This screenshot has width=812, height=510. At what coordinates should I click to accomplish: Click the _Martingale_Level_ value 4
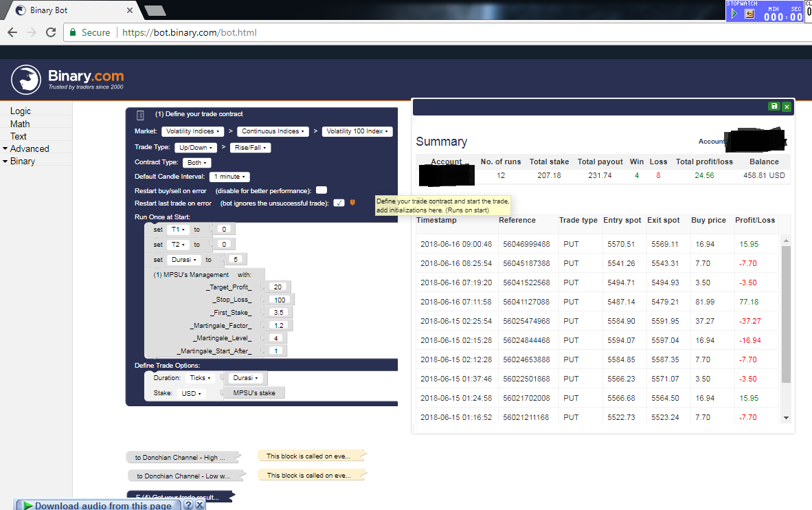(276, 338)
